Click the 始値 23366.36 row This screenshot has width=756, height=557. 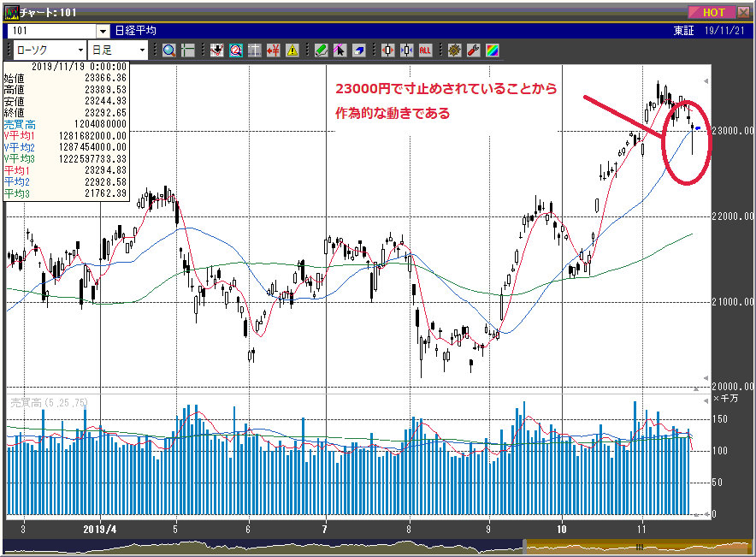[66, 78]
